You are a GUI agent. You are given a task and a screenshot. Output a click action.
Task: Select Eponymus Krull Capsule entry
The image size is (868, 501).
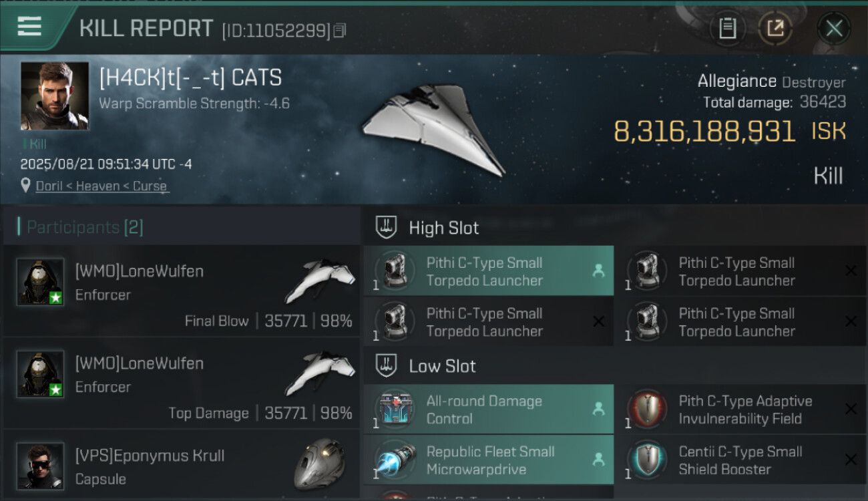coord(182,467)
